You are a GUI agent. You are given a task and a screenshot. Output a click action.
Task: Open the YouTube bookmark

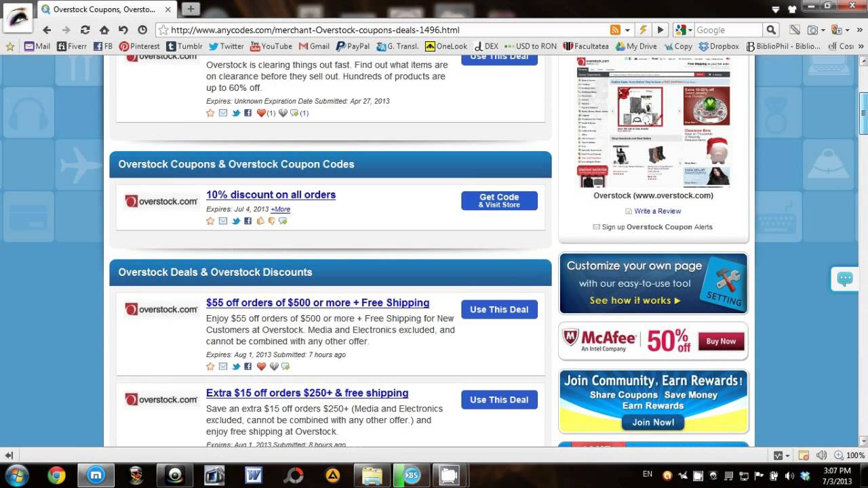pyautogui.click(x=271, y=47)
